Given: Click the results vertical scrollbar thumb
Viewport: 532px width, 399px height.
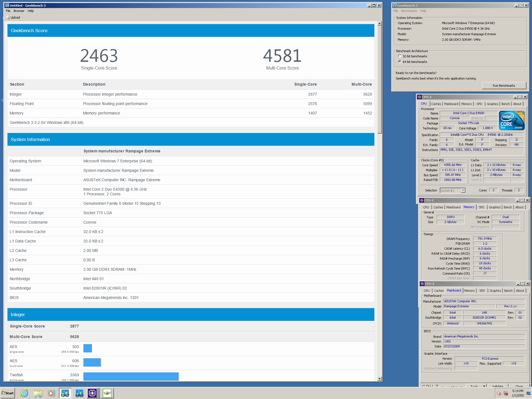Looking at the screenshot, I should [x=380, y=80].
